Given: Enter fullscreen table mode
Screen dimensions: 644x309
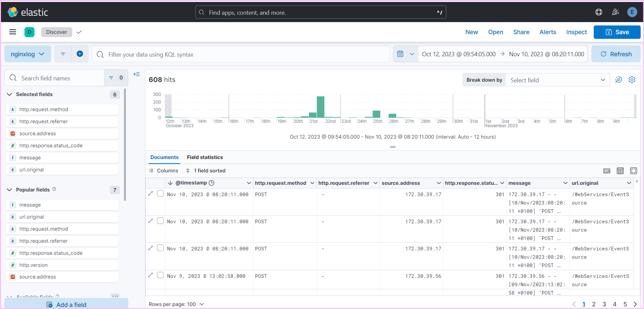Looking at the screenshot, I should point(634,171).
